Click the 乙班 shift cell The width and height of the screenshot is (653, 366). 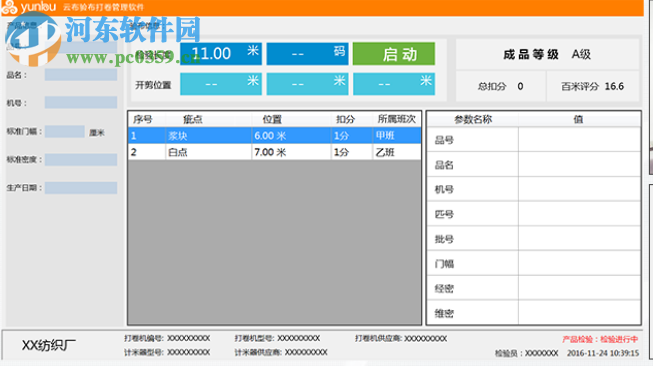[396, 152]
